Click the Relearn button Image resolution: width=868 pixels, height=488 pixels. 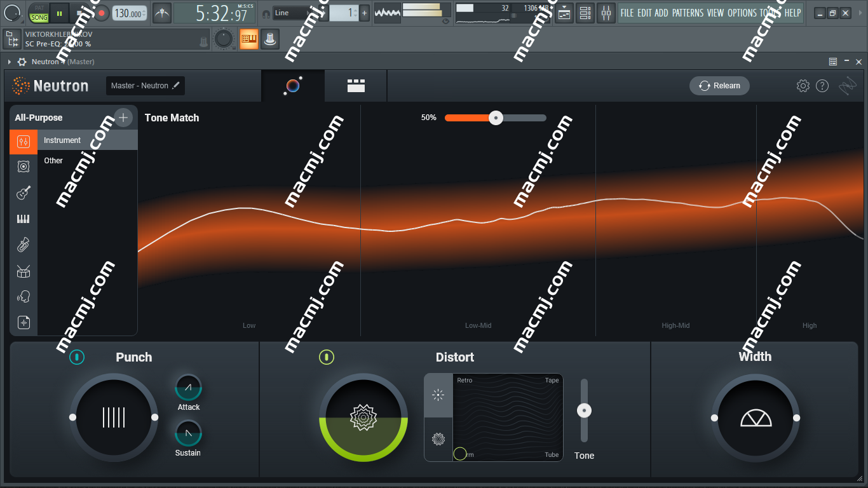[719, 86]
